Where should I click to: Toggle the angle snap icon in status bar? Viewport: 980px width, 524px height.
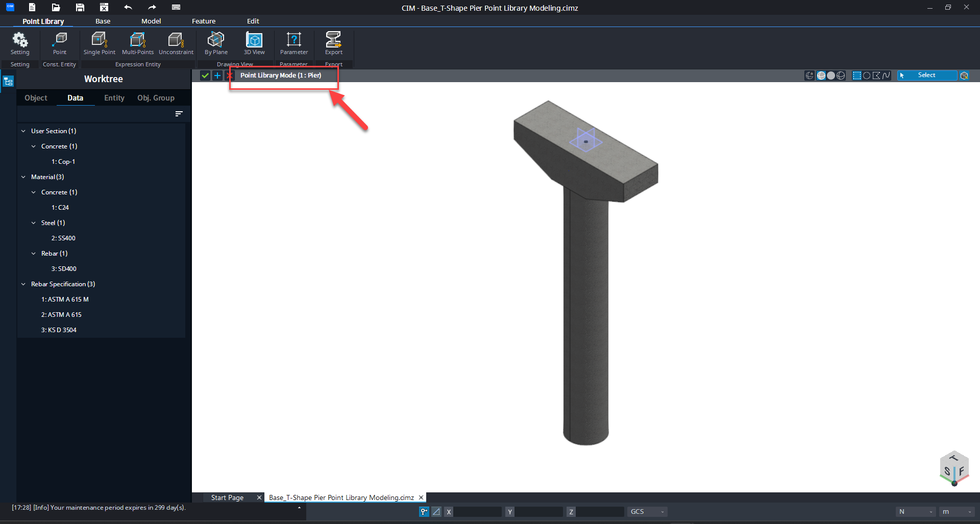436,512
